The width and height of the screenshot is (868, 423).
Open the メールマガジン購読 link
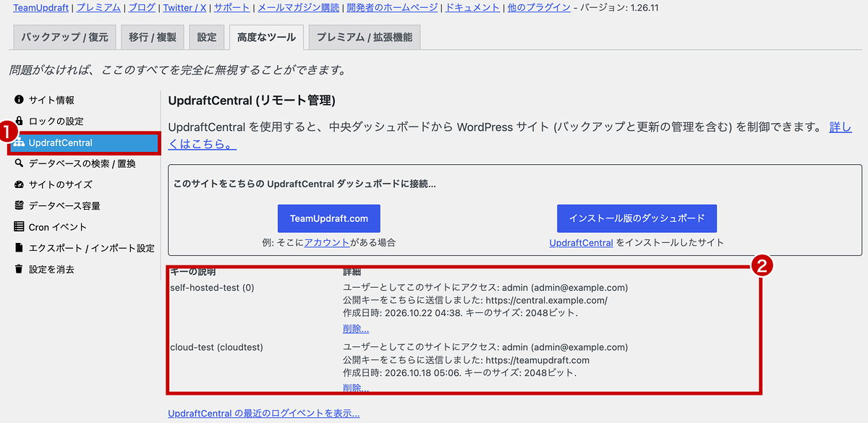click(298, 8)
